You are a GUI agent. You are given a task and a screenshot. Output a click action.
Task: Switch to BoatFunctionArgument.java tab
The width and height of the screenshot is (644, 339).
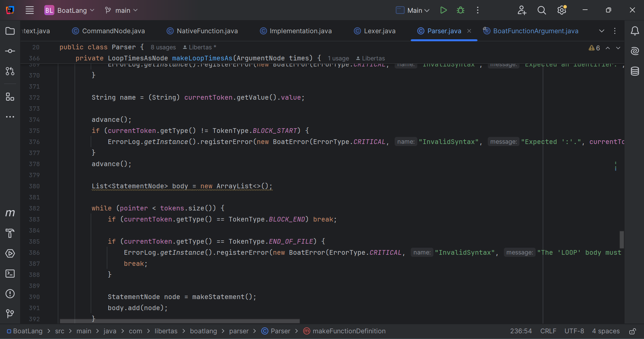coord(531,31)
